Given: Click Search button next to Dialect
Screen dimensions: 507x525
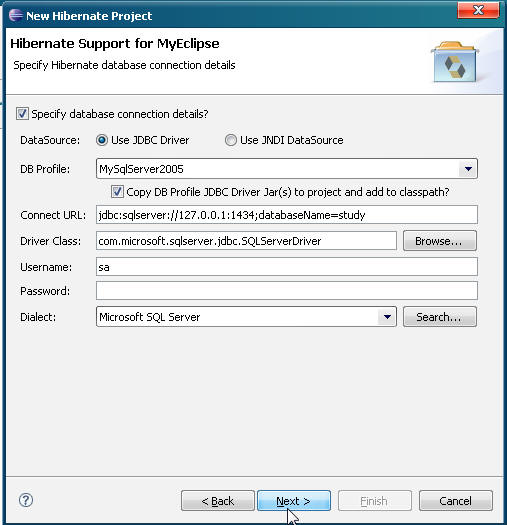Looking at the screenshot, I should 440,317.
